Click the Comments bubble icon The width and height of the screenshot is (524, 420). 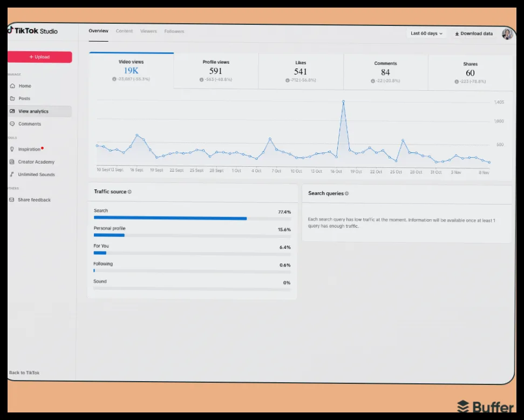[x=12, y=124]
